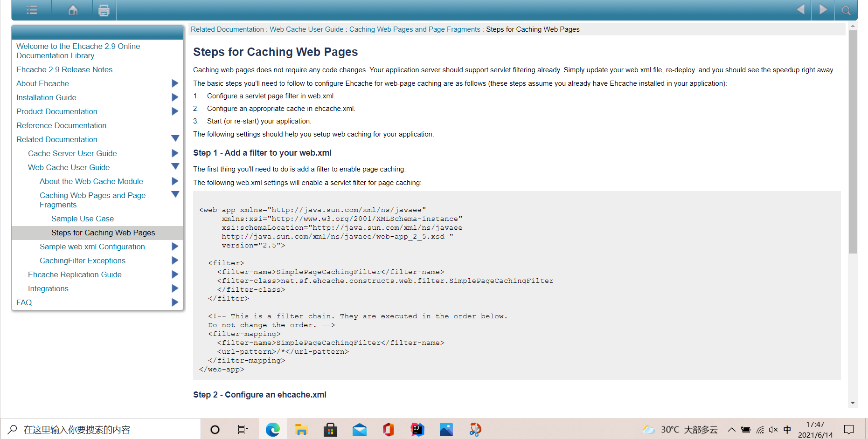Open Sample web.xml Configuration page
The width and height of the screenshot is (868, 439).
point(92,247)
